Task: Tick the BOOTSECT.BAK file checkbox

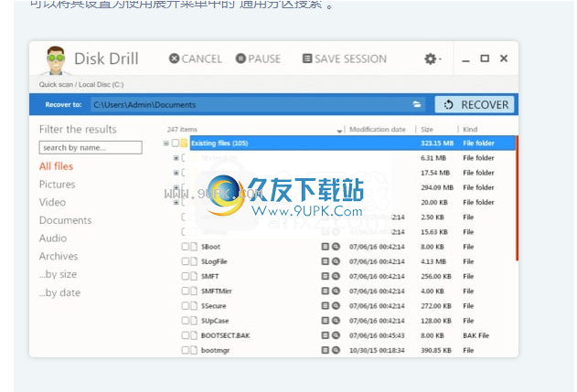Action: [185, 335]
